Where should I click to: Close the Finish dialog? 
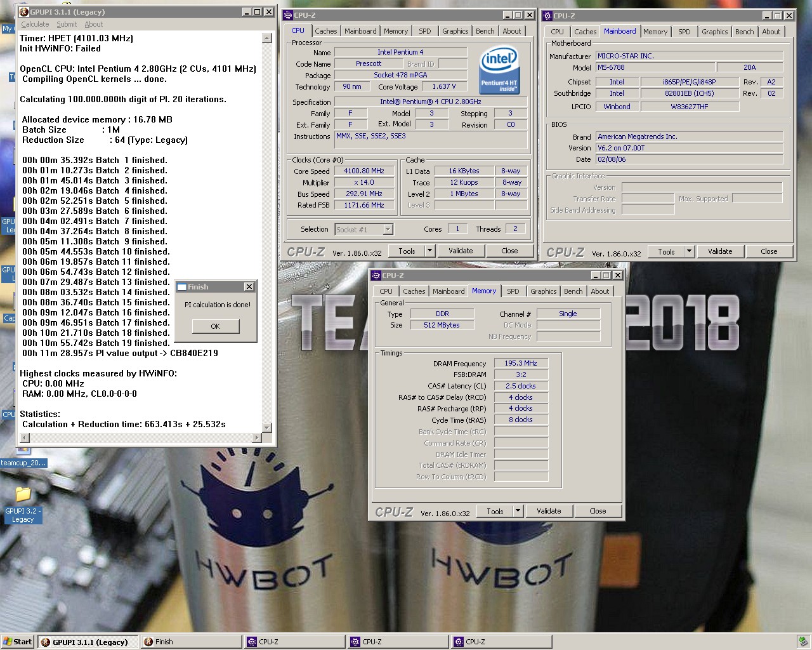[x=249, y=287]
